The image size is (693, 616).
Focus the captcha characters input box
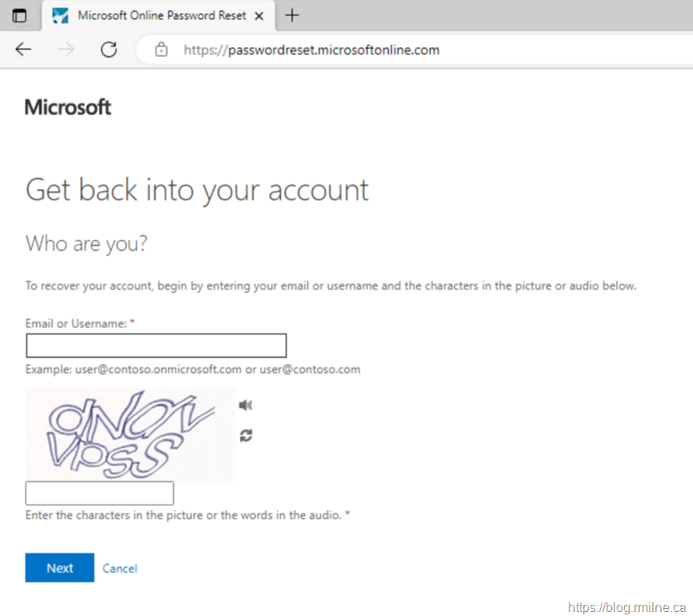(99, 493)
